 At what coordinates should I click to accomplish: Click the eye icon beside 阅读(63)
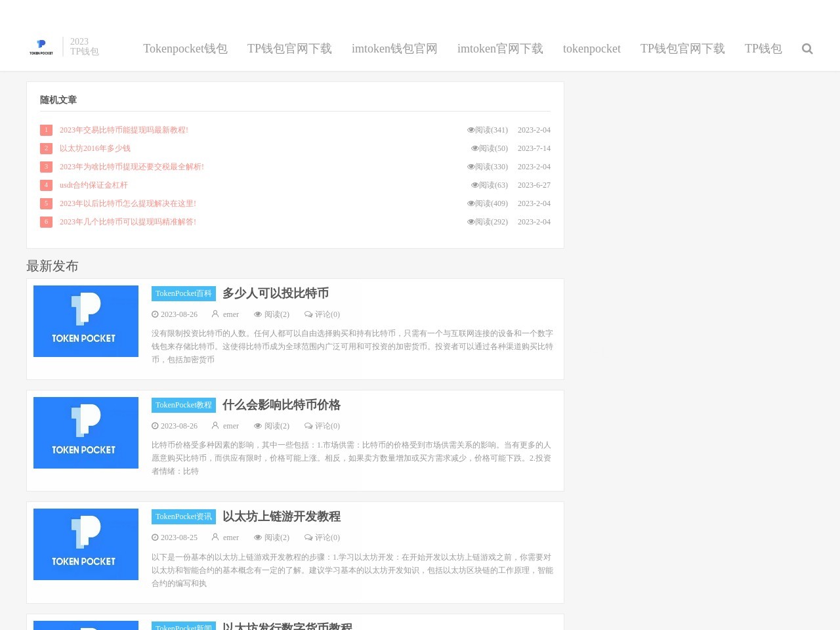474,185
